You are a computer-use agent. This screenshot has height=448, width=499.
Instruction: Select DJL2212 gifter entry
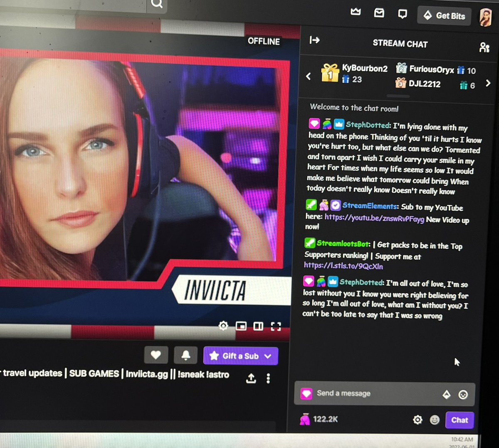[x=435, y=84]
